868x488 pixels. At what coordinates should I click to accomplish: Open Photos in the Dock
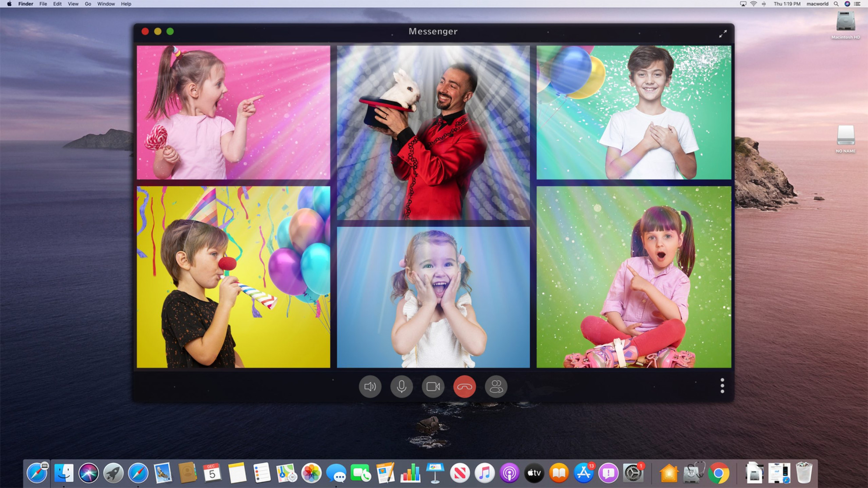(x=311, y=473)
